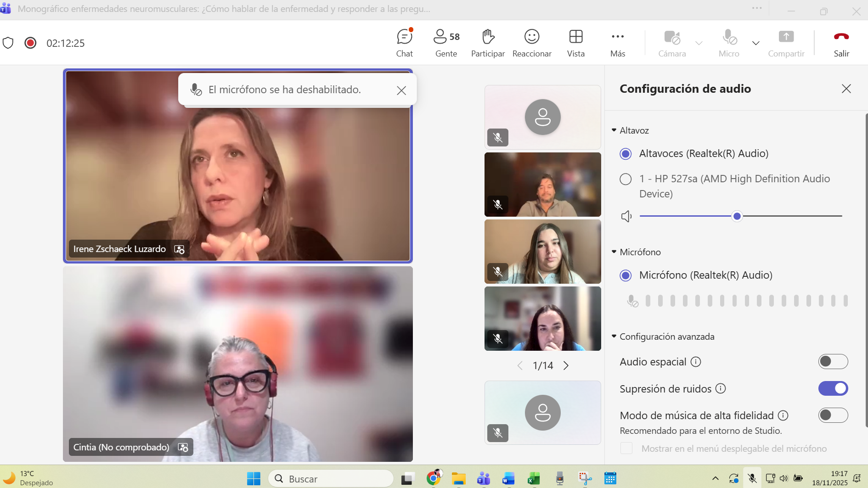
Task: Click the red recording indicator icon
Action: click(30, 43)
